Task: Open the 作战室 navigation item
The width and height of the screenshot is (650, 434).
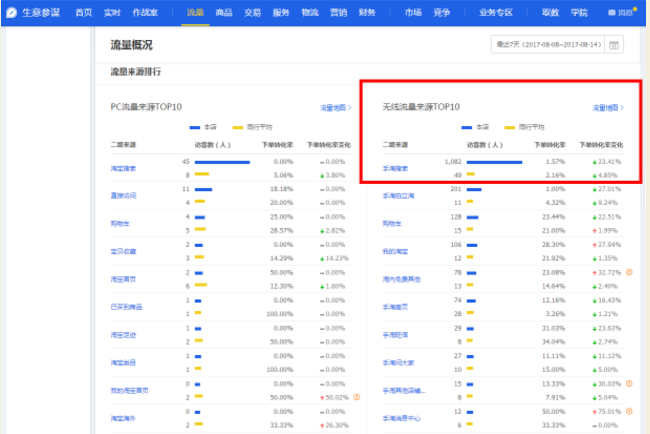Action: (145, 12)
